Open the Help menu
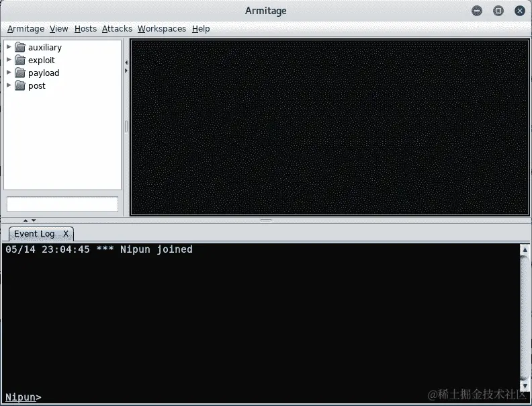532x406 pixels. click(x=201, y=29)
